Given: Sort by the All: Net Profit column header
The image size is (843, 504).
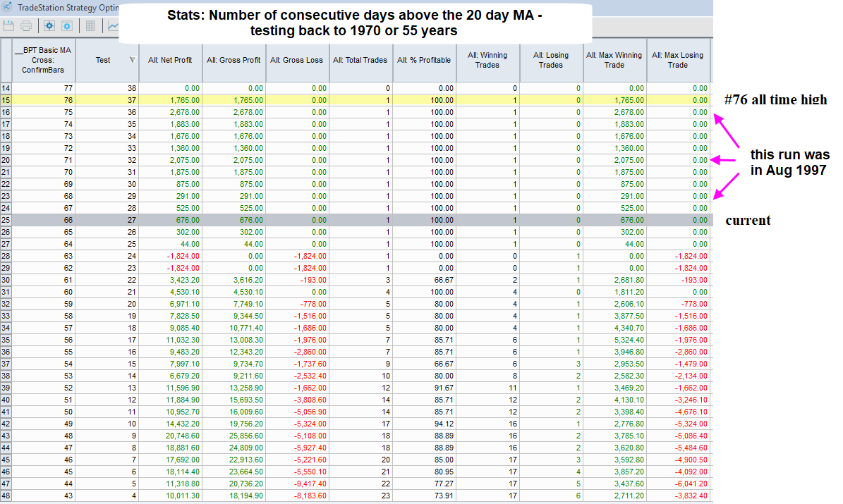Looking at the screenshot, I should pyautogui.click(x=170, y=60).
